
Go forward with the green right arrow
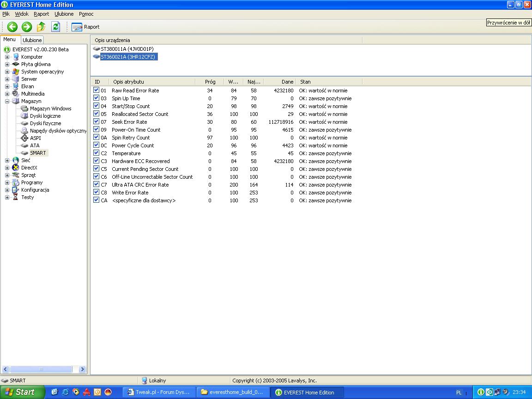[27, 27]
